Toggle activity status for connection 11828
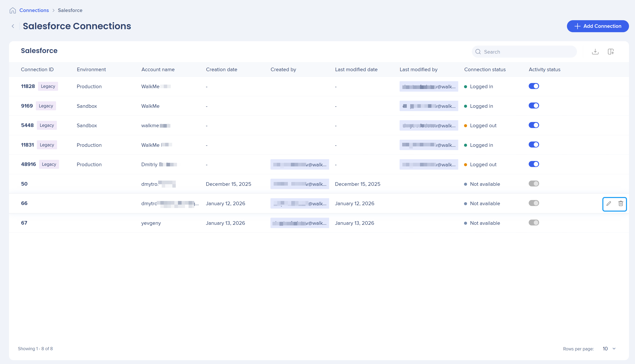 pyautogui.click(x=534, y=86)
